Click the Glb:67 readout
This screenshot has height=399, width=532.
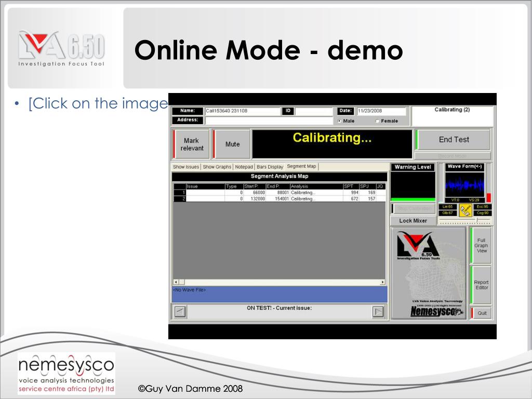(x=447, y=213)
